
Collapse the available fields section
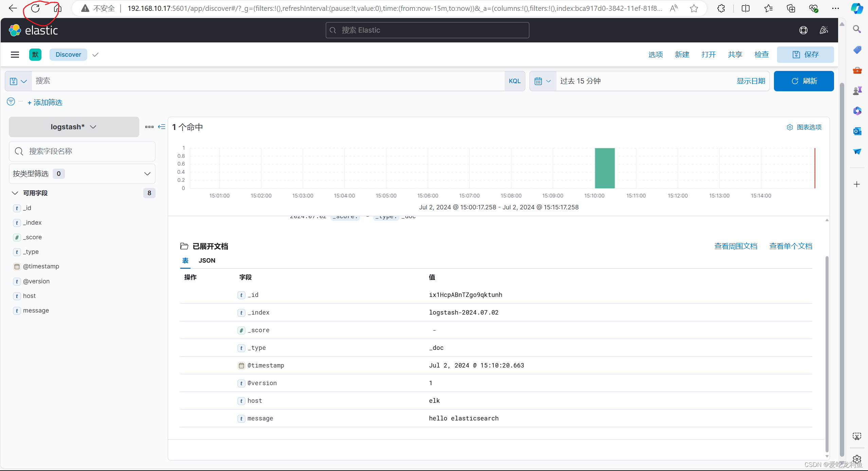[15, 193]
